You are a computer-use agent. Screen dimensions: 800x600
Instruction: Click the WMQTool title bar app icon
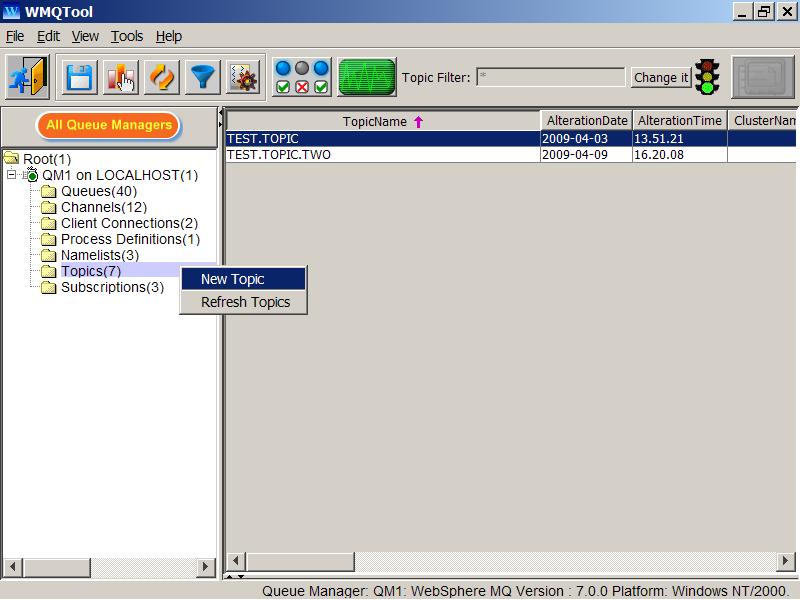pos(11,11)
